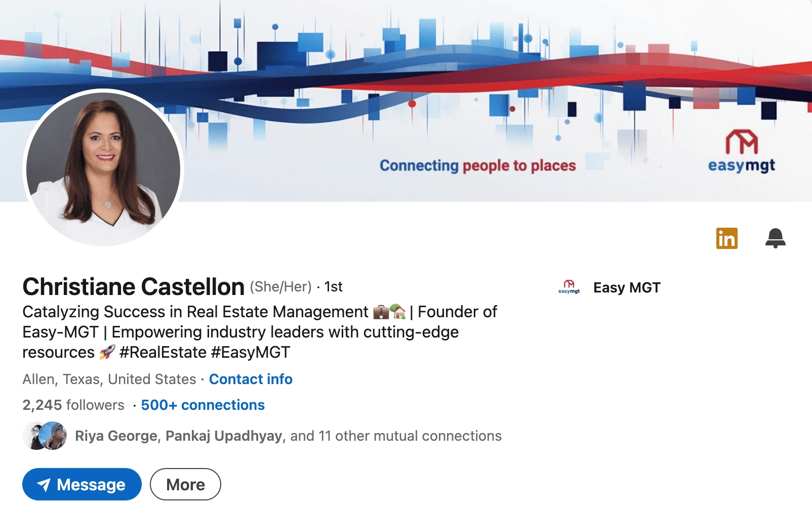This screenshot has height=506, width=812.
Task: Open Christiane Castellon's profile photo
Action: pos(103,169)
